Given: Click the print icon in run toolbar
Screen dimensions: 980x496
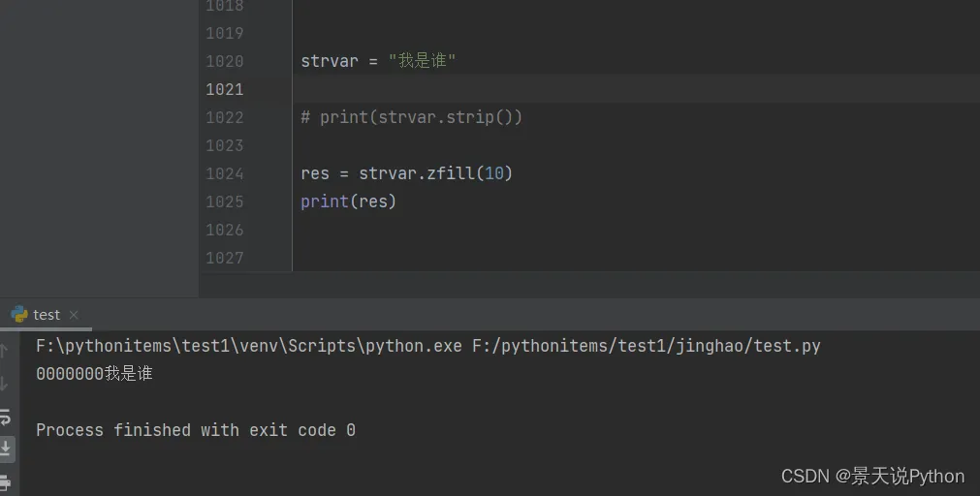Looking at the screenshot, I should (x=5, y=481).
